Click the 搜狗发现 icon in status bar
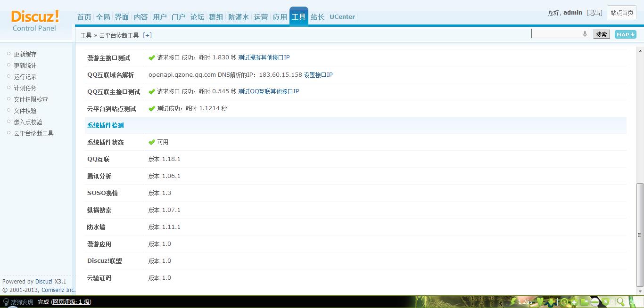Image resolution: width=644 pixels, height=308 pixels. (x=5, y=302)
